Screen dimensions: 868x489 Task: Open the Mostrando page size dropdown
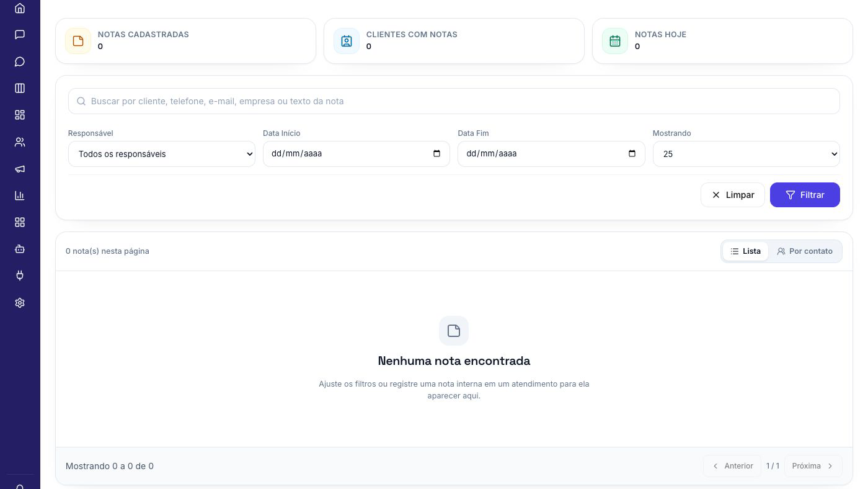pyautogui.click(x=746, y=154)
